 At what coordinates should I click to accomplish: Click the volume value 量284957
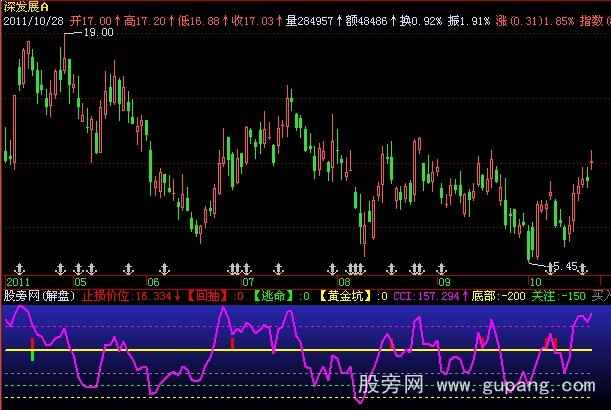tap(309, 21)
